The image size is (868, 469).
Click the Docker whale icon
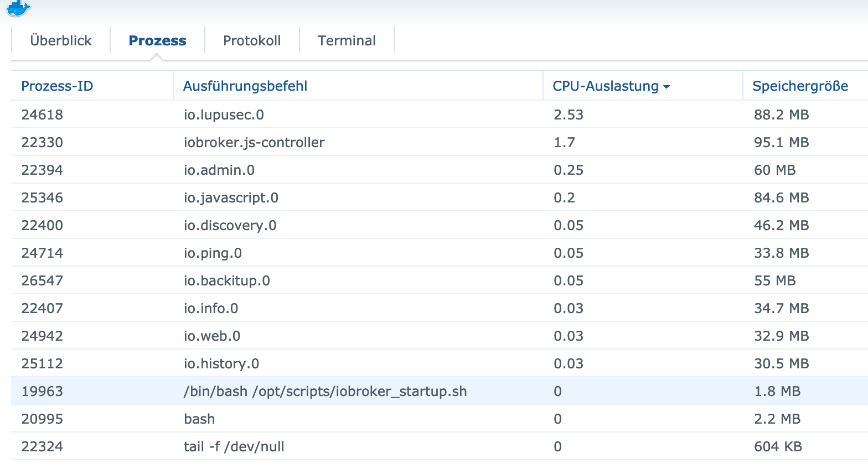click(x=19, y=8)
